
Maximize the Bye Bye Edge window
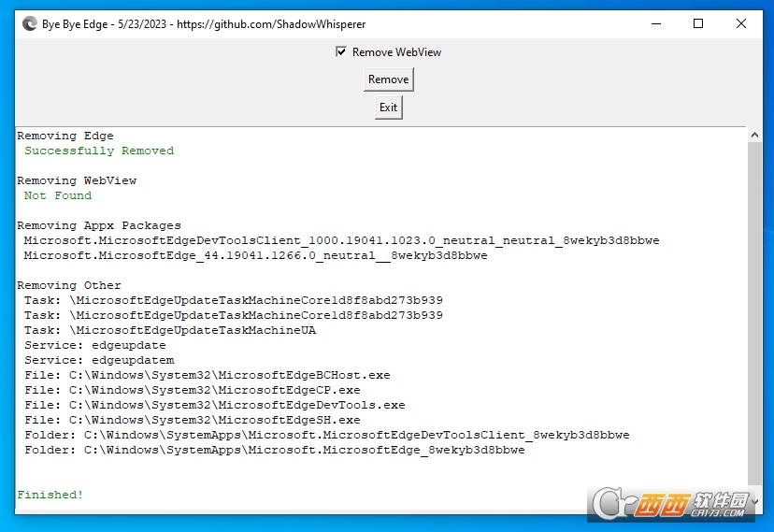tap(698, 23)
